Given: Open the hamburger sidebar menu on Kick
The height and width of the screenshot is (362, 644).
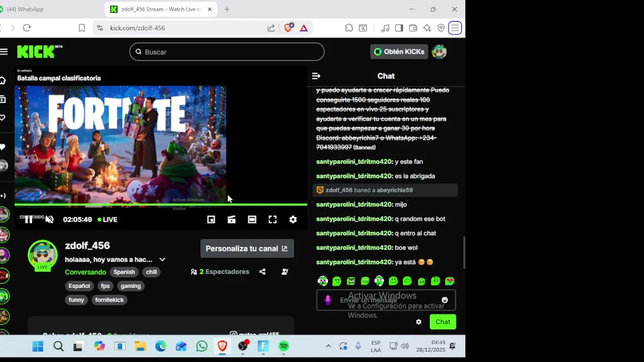Looking at the screenshot, I should click(4, 52).
